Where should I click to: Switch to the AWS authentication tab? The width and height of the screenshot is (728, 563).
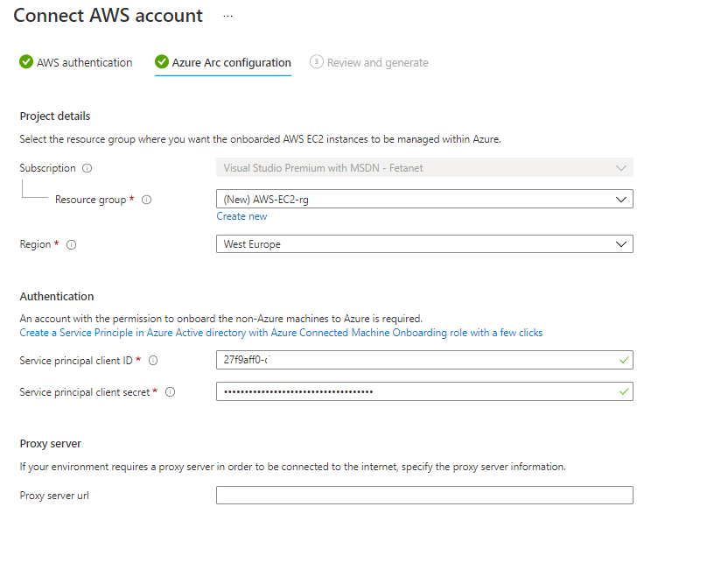(84, 63)
